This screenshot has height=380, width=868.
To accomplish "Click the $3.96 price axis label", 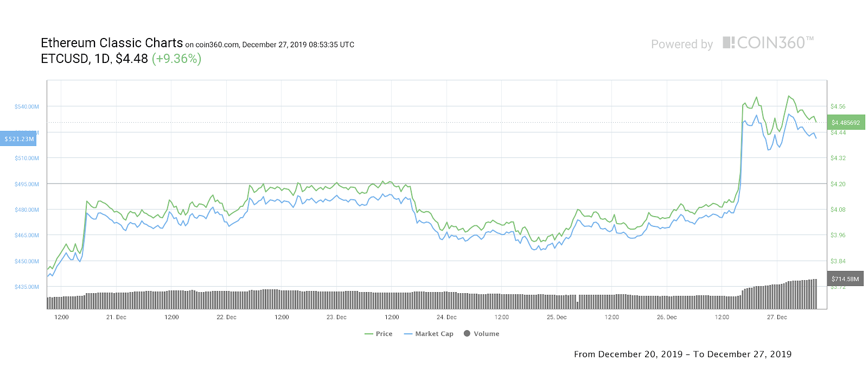I will 838,235.
